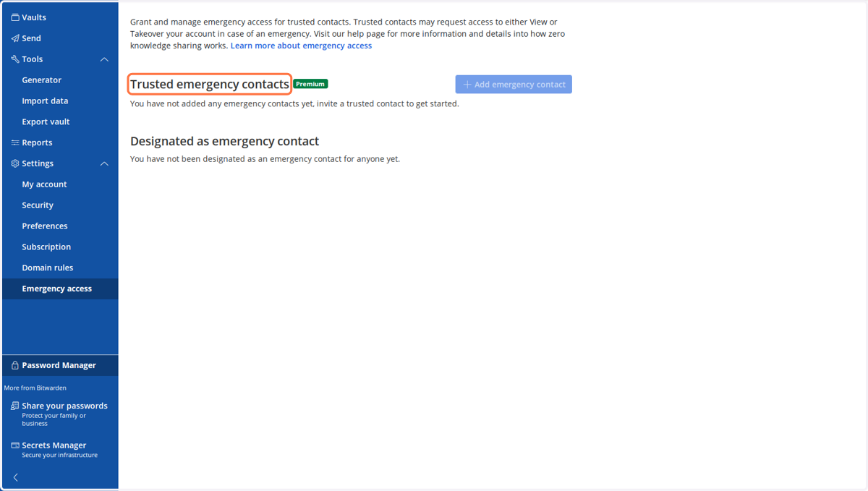Click the Send paper-plane icon
868x491 pixels.
coord(15,38)
